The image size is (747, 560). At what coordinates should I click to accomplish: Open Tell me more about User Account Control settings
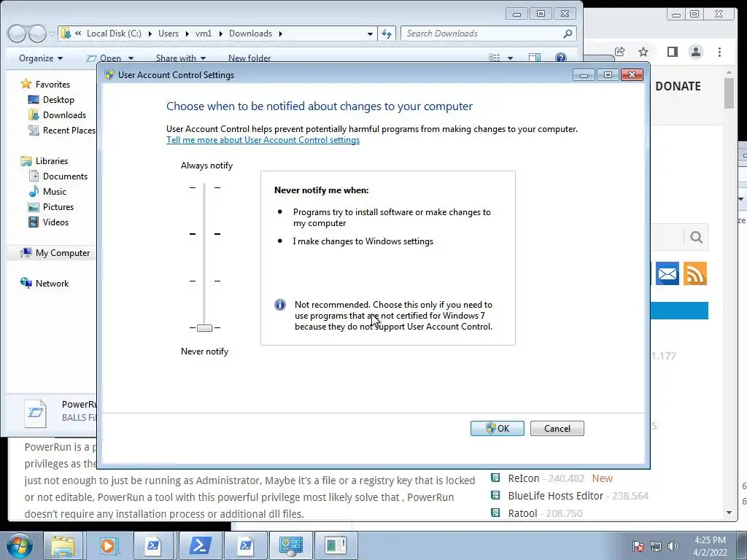(x=263, y=140)
